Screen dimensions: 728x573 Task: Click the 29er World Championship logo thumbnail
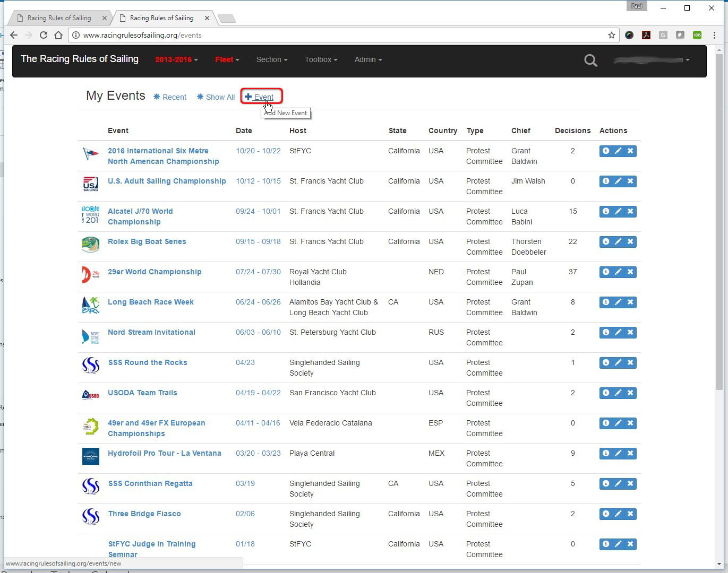coord(91,275)
